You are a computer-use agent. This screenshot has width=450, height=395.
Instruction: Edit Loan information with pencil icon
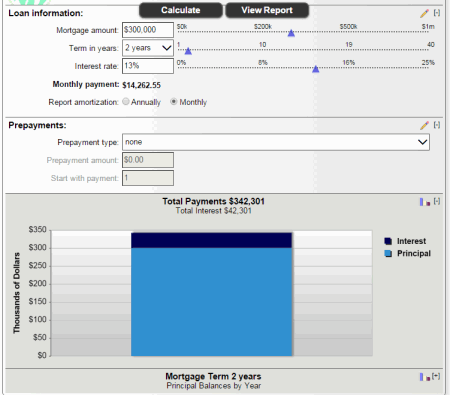(x=424, y=13)
